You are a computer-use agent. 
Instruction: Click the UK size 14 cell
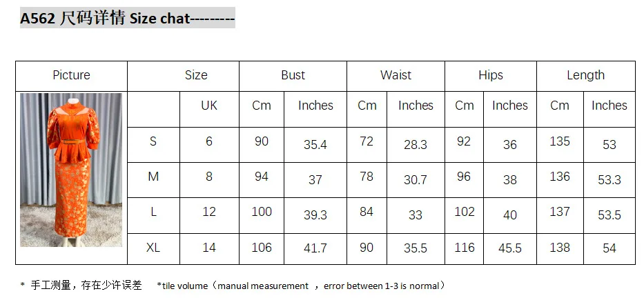(x=209, y=248)
